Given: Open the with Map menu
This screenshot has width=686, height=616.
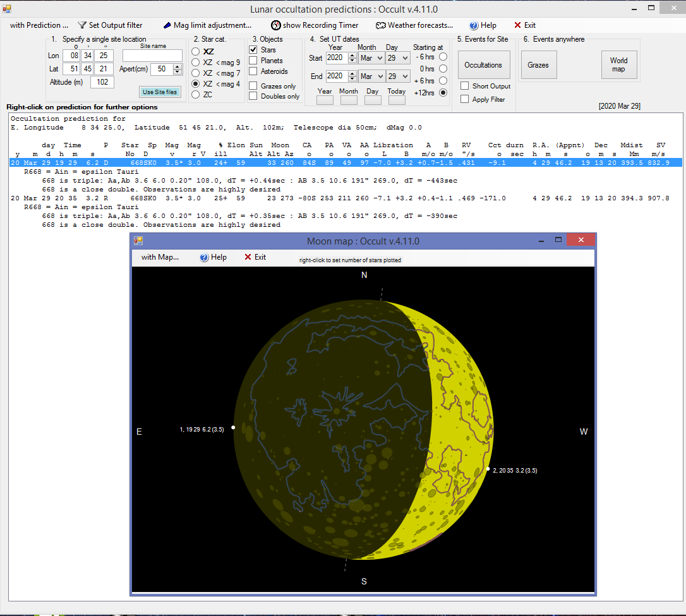Looking at the screenshot, I should coord(160,257).
